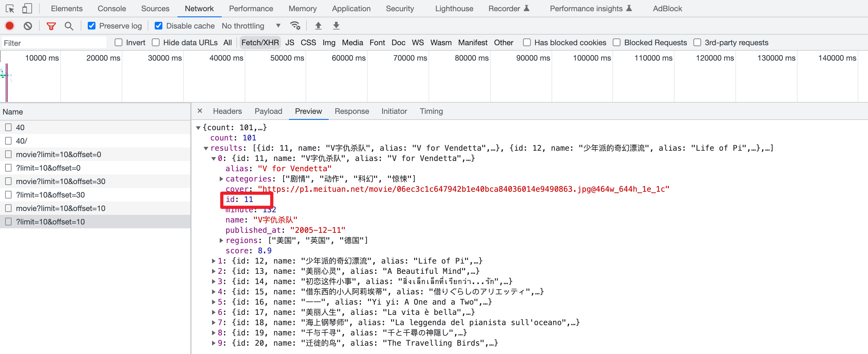Screen dimensions: 868x354
Task: Tick checkbox for ?limit=10&offset=30 request
Action: pos(8,195)
